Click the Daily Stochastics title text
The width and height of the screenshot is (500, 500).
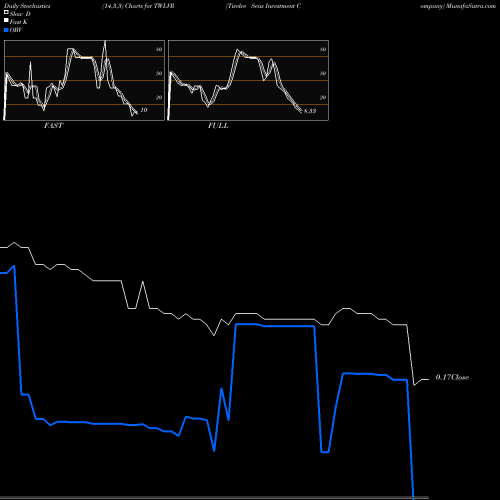(27, 6)
